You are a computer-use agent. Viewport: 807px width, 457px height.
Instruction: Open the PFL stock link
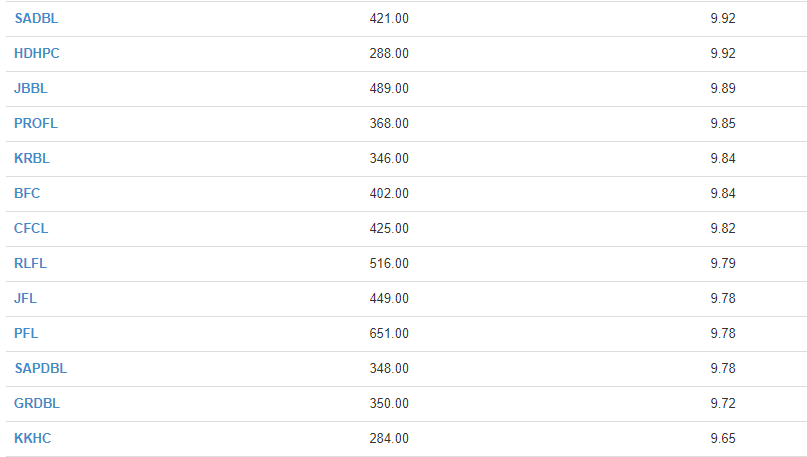click(26, 333)
